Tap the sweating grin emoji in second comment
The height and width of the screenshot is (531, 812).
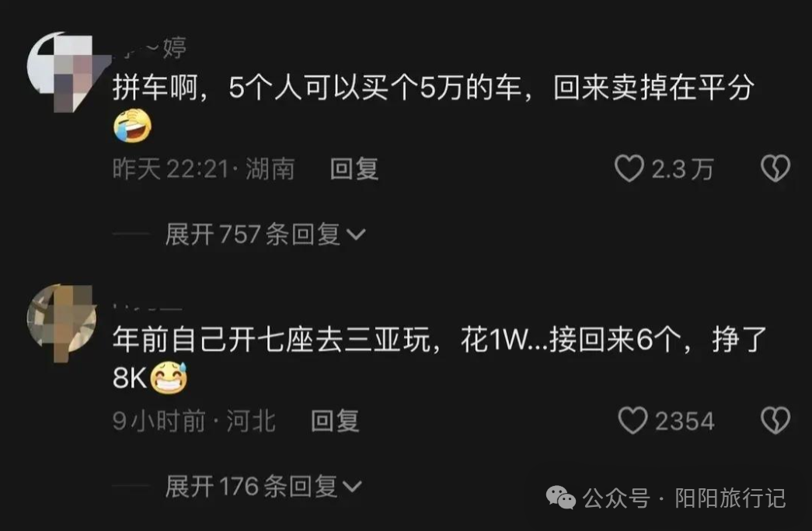pos(169,378)
